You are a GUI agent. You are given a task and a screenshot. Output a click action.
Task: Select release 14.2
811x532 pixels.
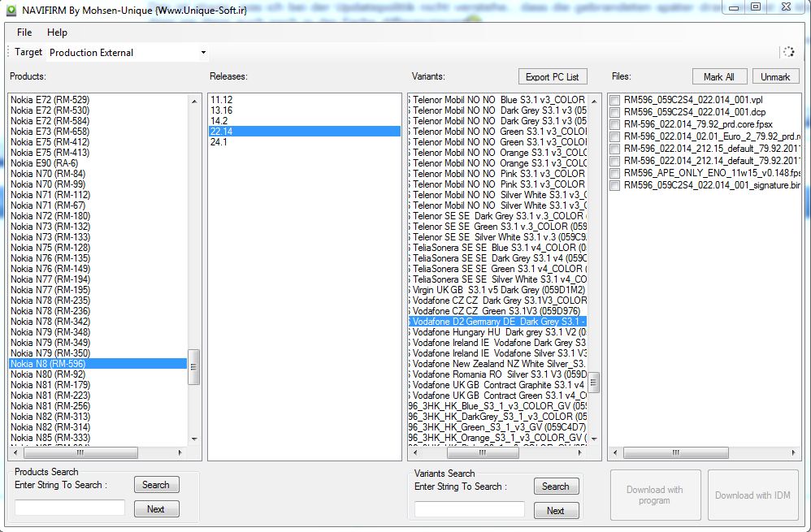[304, 121]
